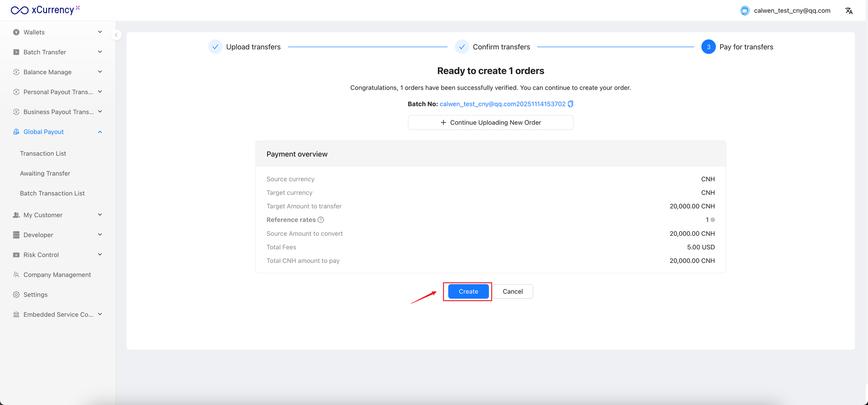Expand the Wallets menu chevron

pyautogui.click(x=100, y=32)
